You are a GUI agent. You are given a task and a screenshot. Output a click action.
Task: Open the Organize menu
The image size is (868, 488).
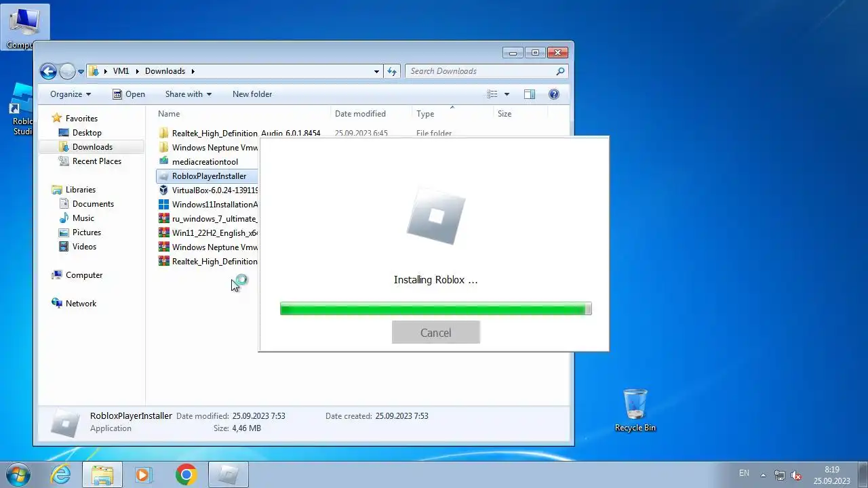point(71,94)
